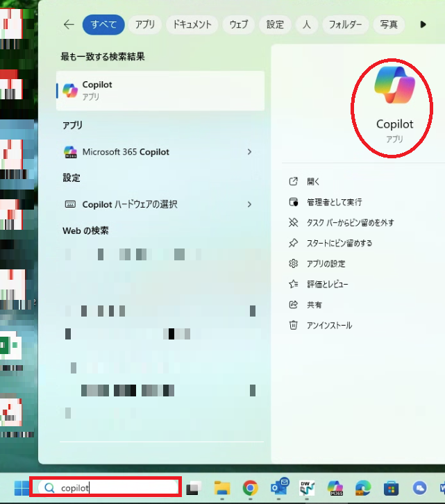Choose 評価とレビュー
Screen dimensions: 445x504
click(x=327, y=285)
